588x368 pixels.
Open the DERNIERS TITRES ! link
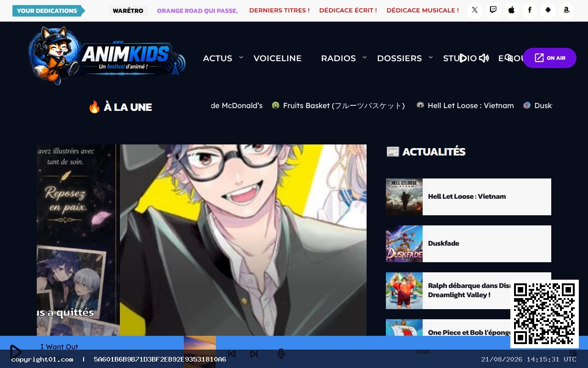pos(279,10)
